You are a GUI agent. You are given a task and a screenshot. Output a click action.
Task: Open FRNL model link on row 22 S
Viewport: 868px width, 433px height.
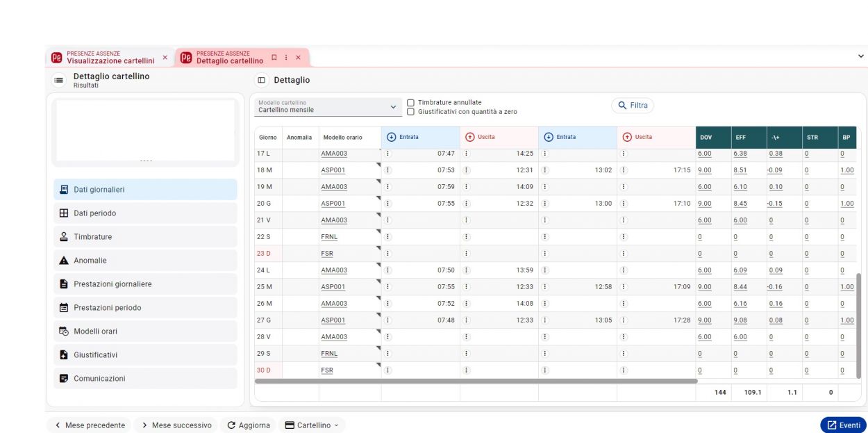pyautogui.click(x=329, y=237)
